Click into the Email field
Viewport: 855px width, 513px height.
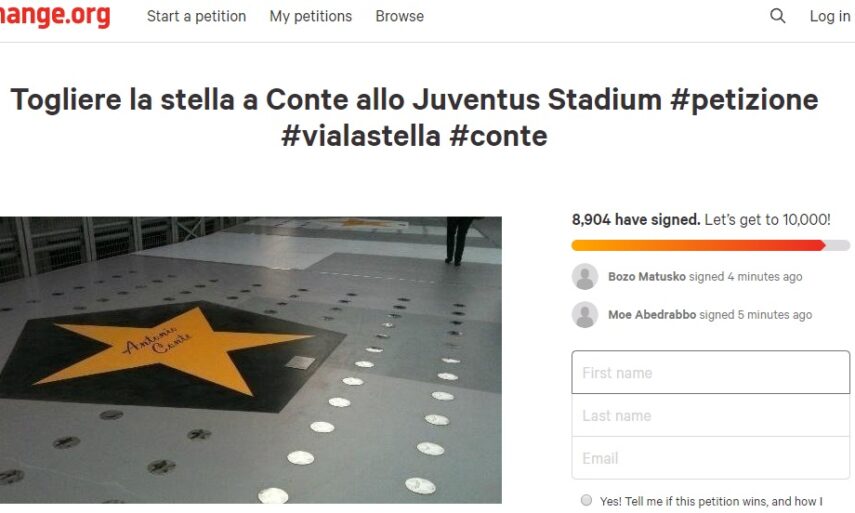click(710, 459)
